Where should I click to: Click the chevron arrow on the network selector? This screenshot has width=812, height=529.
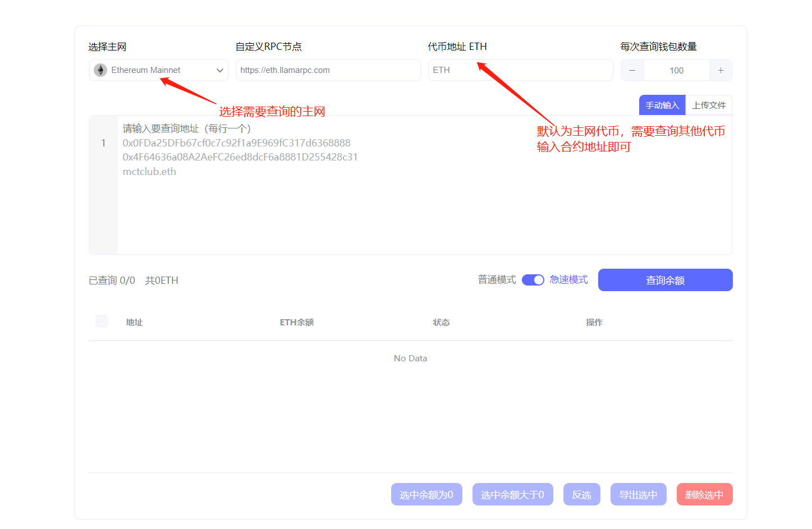point(219,70)
